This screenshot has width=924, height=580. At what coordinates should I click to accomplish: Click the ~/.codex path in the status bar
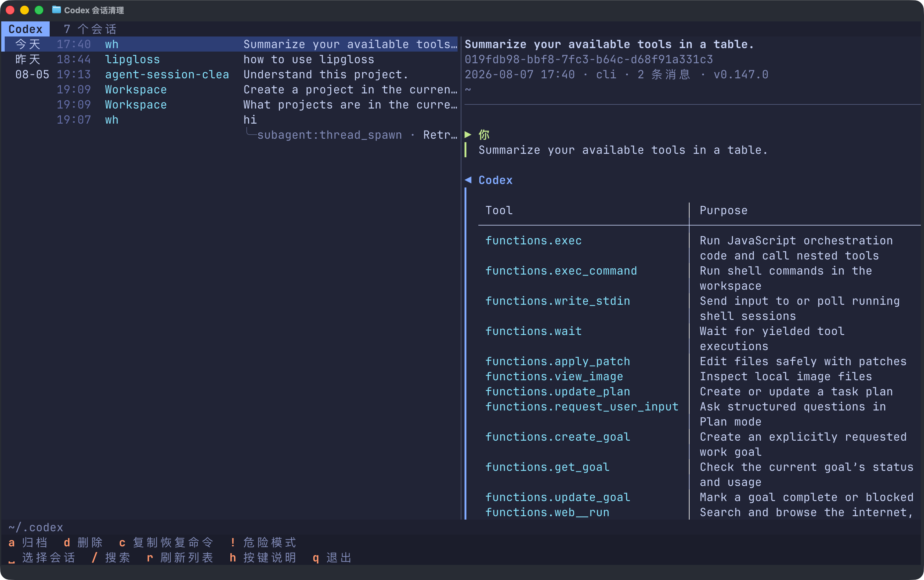coord(36,527)
